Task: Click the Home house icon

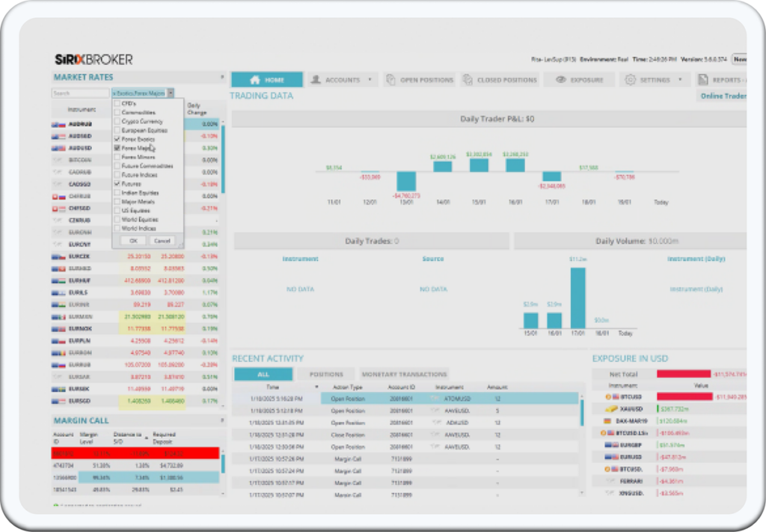Action: tap(254, 80)
